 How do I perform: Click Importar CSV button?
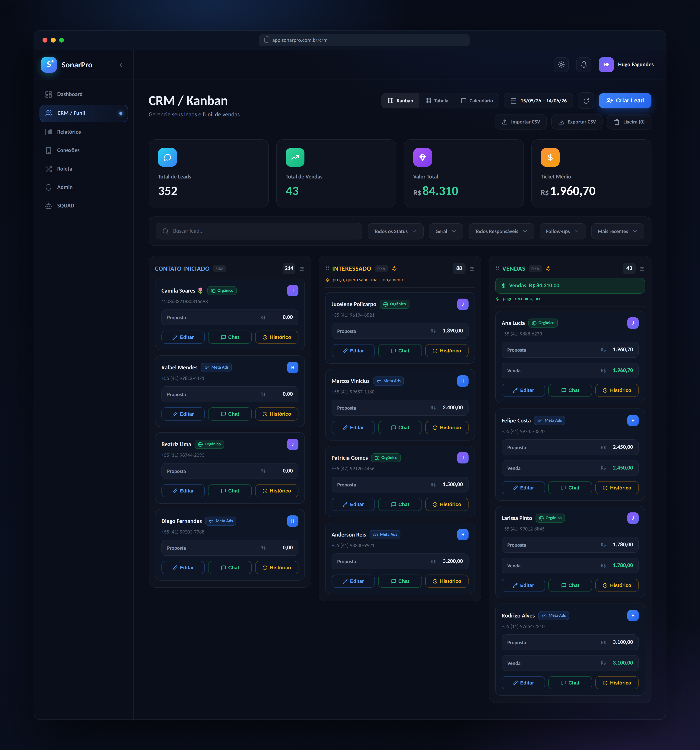tap(520, 122)
